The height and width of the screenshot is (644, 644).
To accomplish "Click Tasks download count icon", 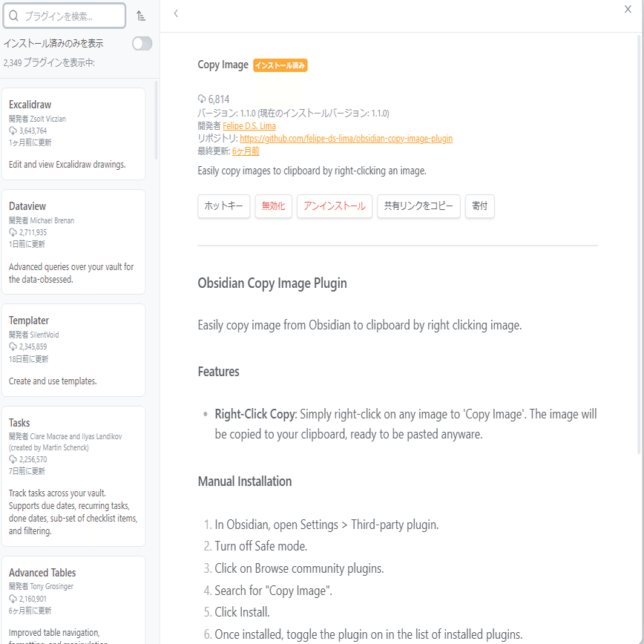I will (13, 459).
